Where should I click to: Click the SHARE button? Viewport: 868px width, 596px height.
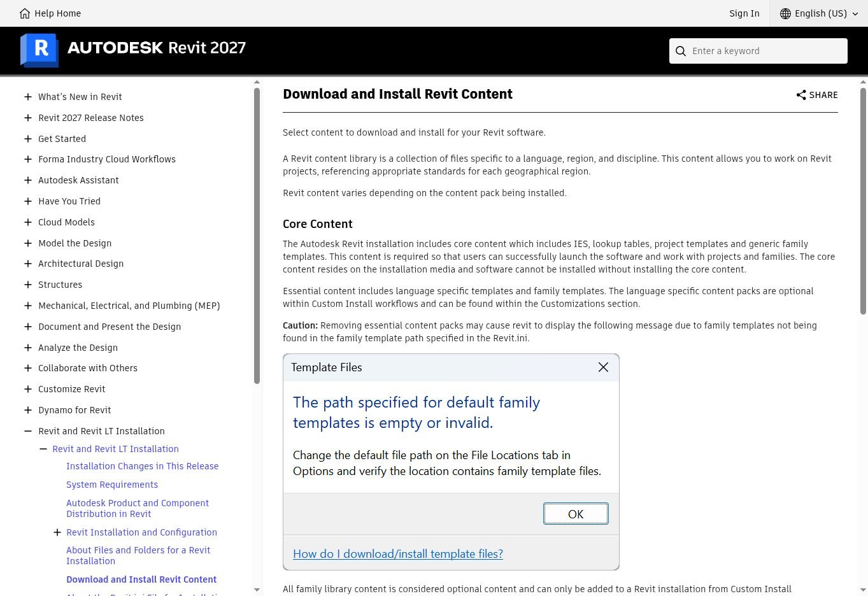(817, 95)
